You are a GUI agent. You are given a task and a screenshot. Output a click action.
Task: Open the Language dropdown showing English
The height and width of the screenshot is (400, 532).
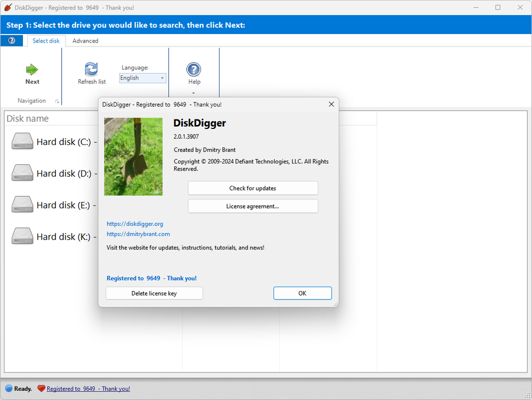142,78
